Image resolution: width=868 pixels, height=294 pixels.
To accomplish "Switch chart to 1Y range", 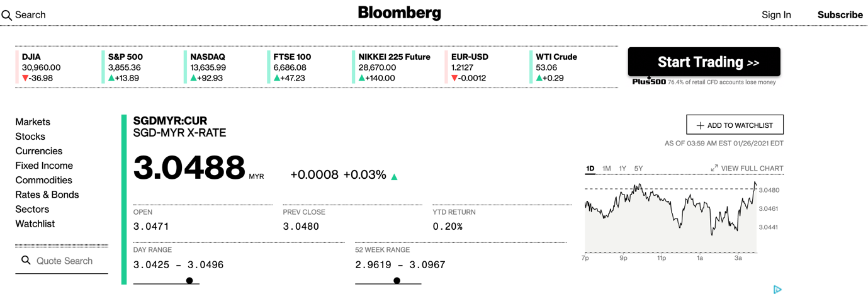I will (x=623, y=168).
